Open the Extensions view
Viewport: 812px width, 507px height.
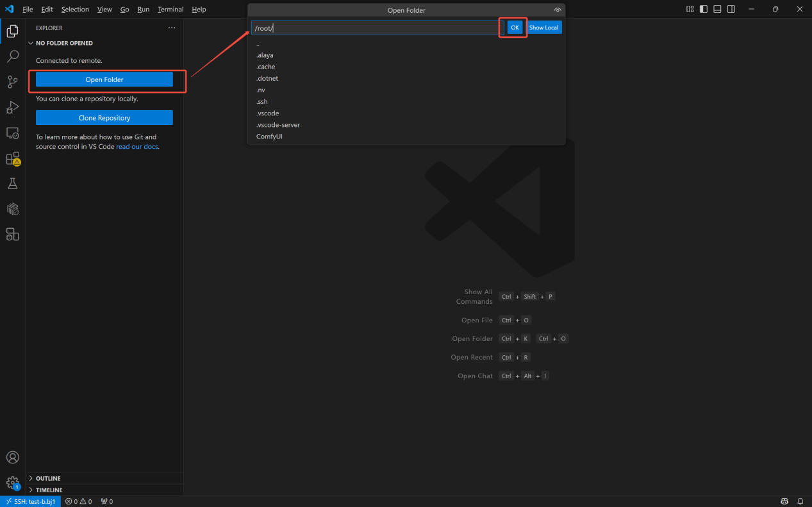click(13, 158)
